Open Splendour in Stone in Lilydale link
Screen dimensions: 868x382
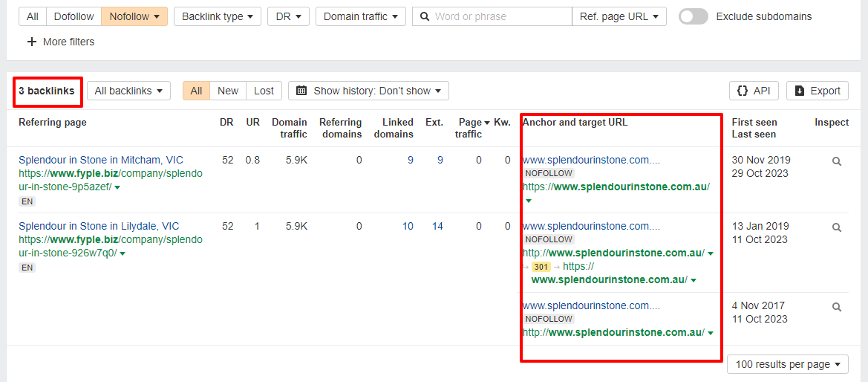[99, 226]
